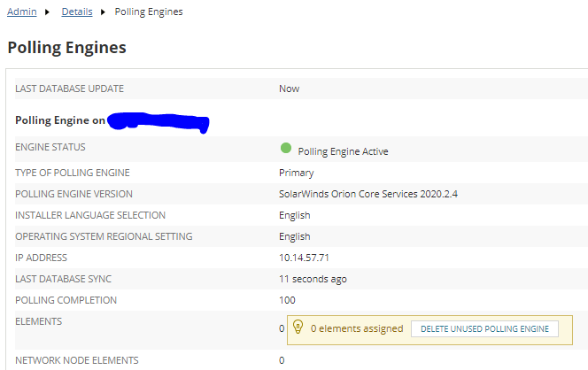Viewport: 588px width, 370px height.
Task: Click the Last Database Sync label
Action: click(64, 279)
